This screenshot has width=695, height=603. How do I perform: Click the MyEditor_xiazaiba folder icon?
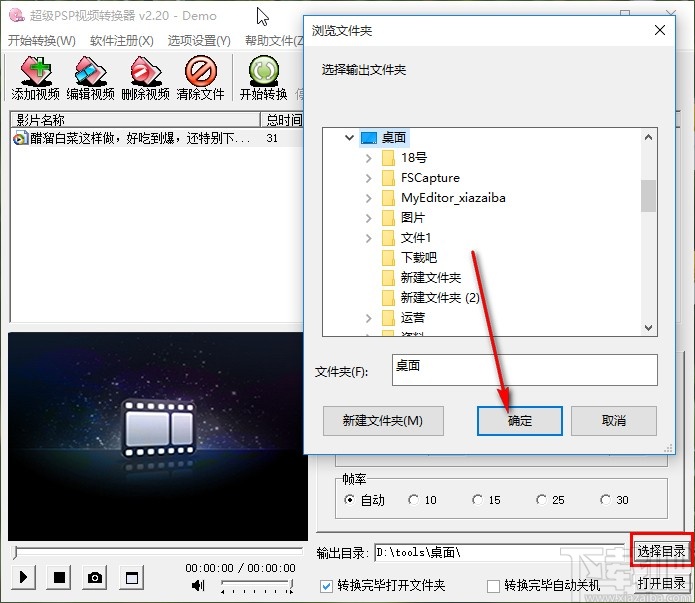(388, 198)
